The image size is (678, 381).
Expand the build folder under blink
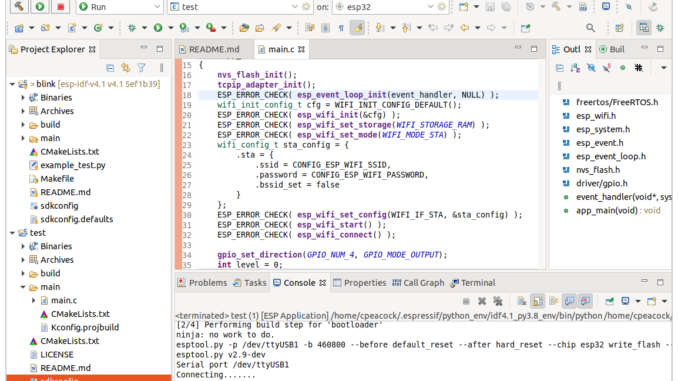pyautogui.click(x=23, y=125)
